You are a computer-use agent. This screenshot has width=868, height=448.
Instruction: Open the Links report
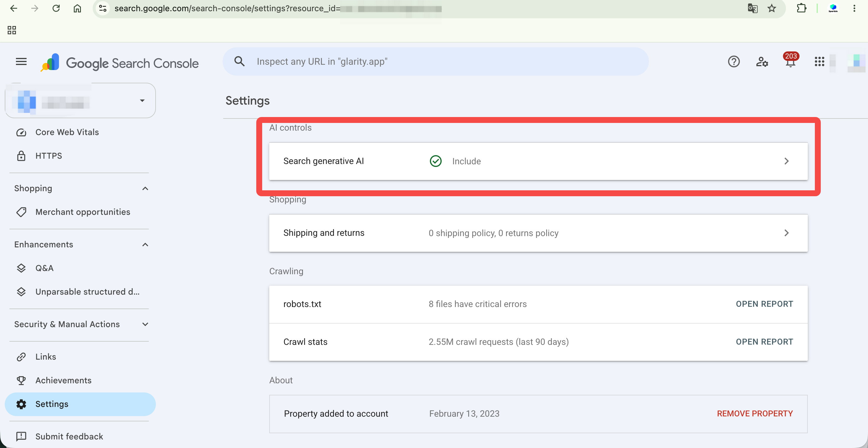pyautogui.click(x=80, y=357)
